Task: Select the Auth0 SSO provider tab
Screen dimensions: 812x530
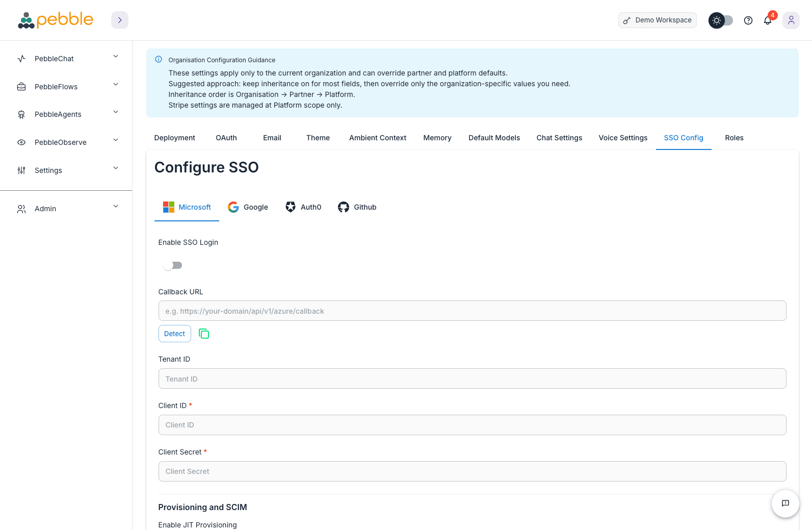Action: pos(303,207)
